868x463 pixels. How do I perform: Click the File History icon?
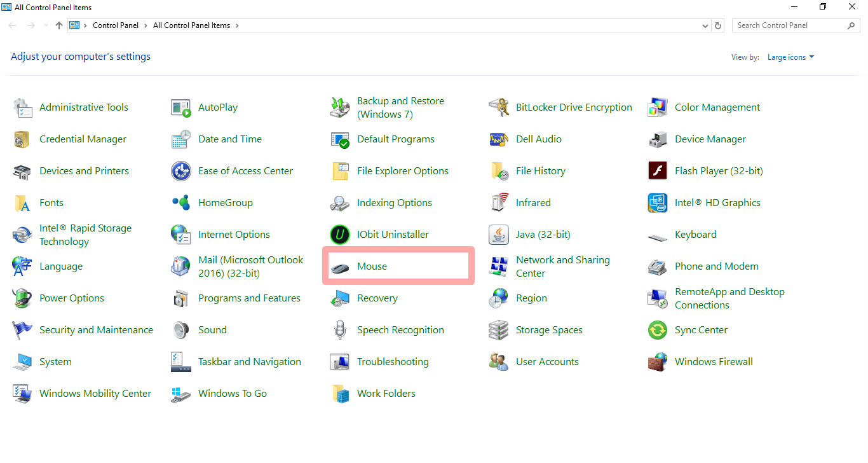click(499, 171)
